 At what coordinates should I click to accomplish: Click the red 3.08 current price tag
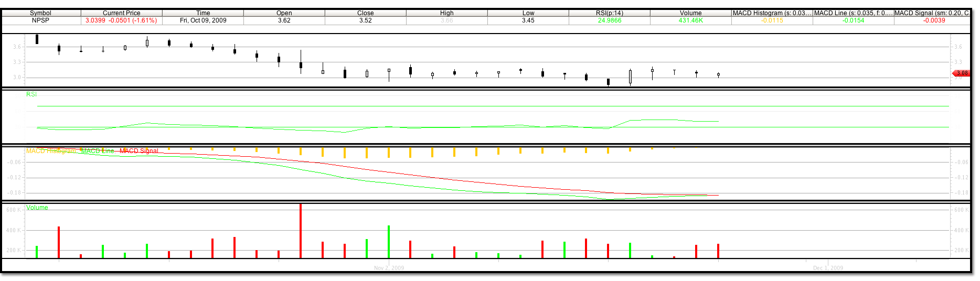[x=961, y=73]
